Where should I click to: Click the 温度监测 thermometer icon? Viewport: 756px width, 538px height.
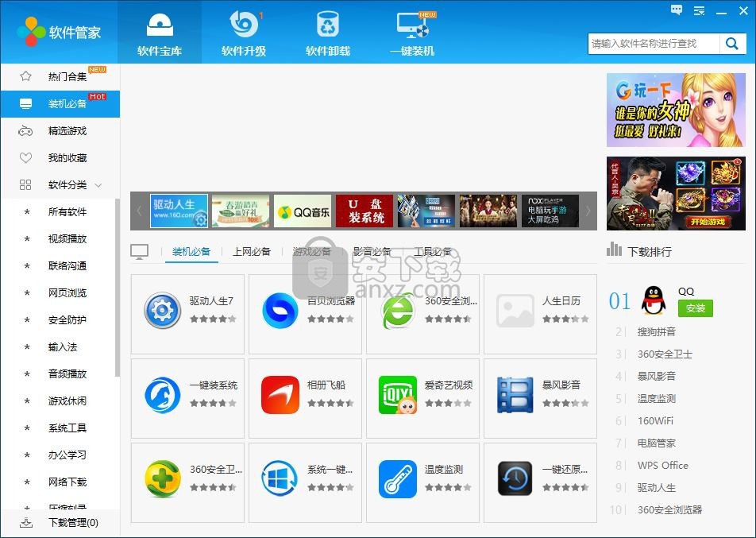pyautogui.click(x=398, y=478)
